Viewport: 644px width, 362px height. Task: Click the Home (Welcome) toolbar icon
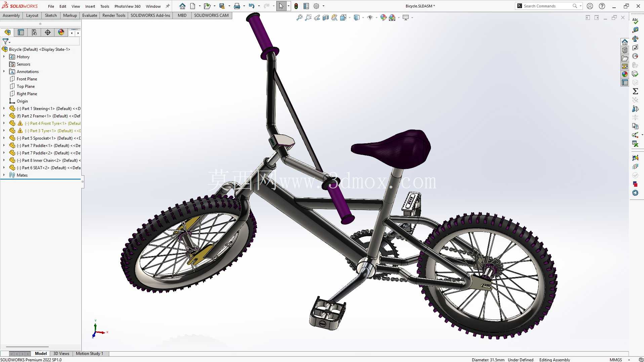point(182,6)
